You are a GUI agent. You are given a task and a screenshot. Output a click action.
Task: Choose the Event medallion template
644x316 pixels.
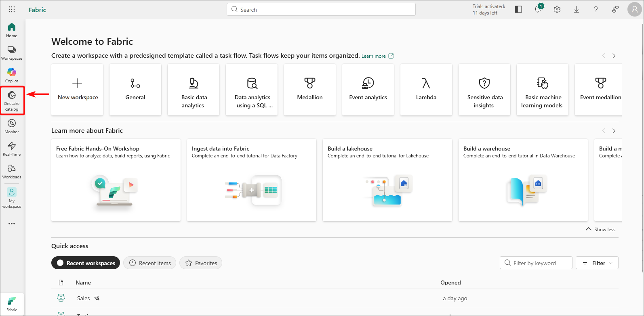click(598, 90)
